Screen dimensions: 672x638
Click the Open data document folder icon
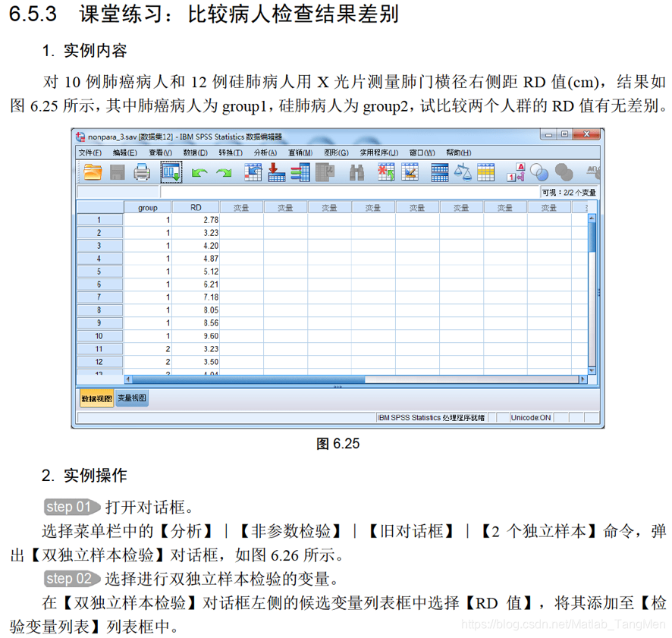click(x=93, y=172)
